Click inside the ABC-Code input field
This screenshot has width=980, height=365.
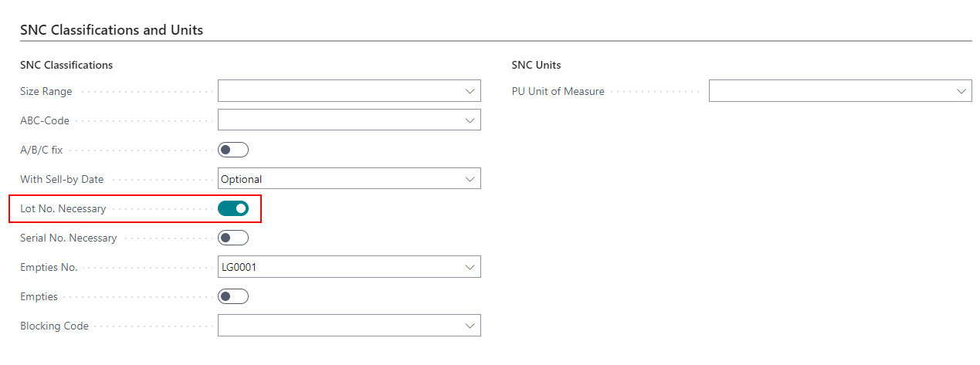click(340, 120)
